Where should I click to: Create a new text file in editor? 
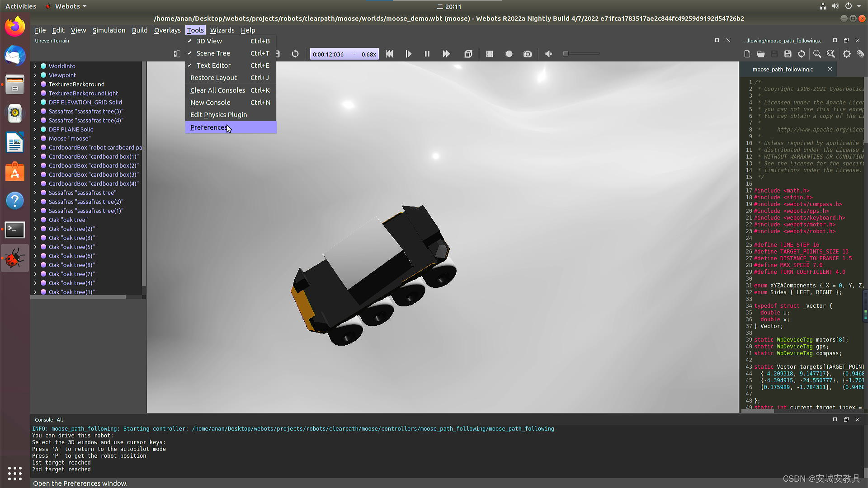click(747, 54)
